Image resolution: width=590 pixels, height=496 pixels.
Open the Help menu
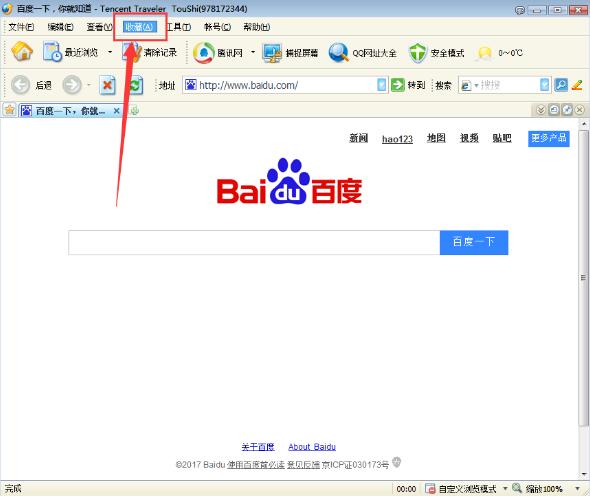click(x=257, y=27)
